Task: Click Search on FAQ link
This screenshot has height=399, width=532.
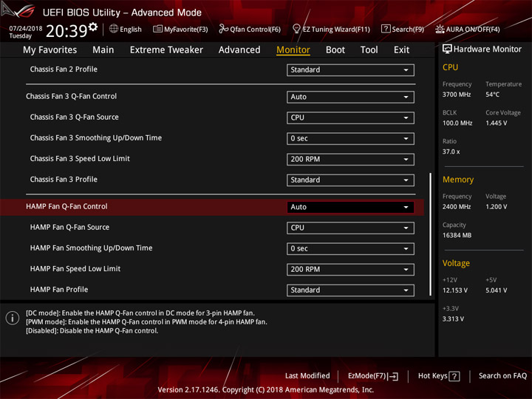Action: pos(502,376)
